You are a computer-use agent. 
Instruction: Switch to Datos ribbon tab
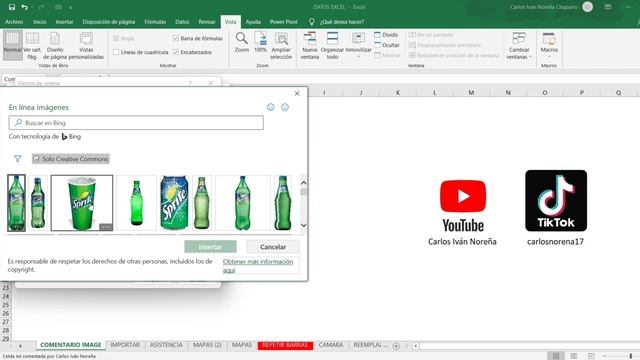[x=182, y=22]
